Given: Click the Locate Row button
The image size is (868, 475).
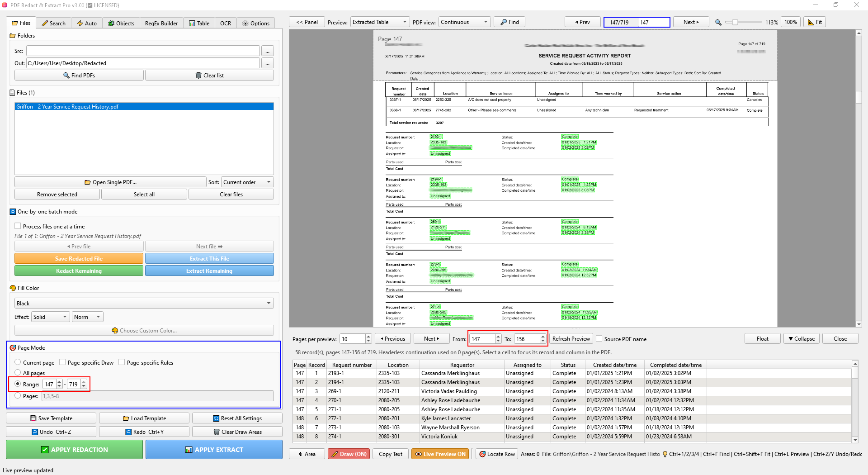Looking at the screenshot, I should (497, 454).
